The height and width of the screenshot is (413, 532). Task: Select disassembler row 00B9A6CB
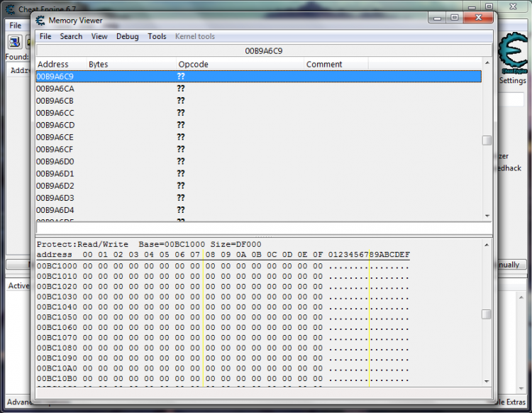pyautogui.click(x=258, y=101)
